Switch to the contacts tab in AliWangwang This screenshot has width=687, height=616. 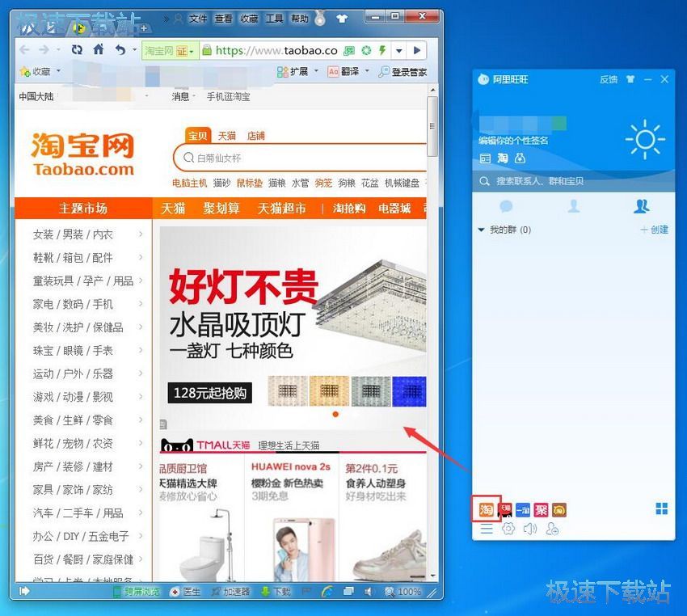tap(574, 206)
